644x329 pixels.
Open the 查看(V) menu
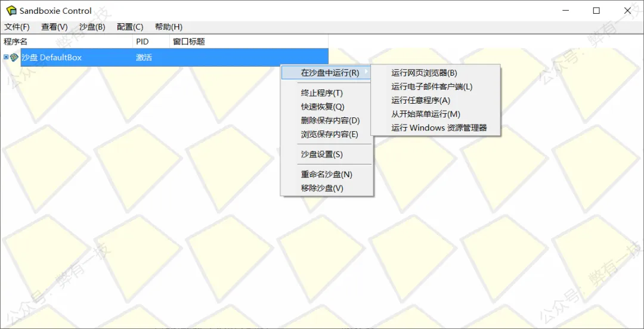point(54,27)
